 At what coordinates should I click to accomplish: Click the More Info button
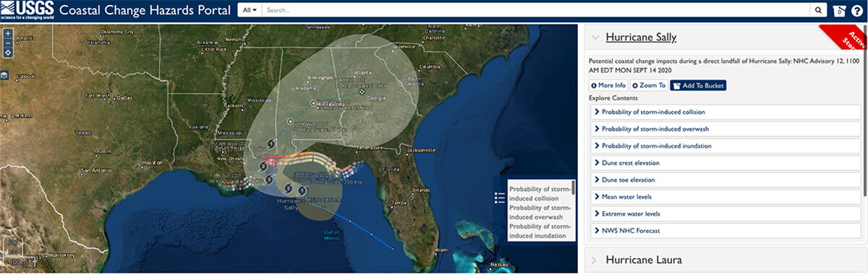(608, 85)
